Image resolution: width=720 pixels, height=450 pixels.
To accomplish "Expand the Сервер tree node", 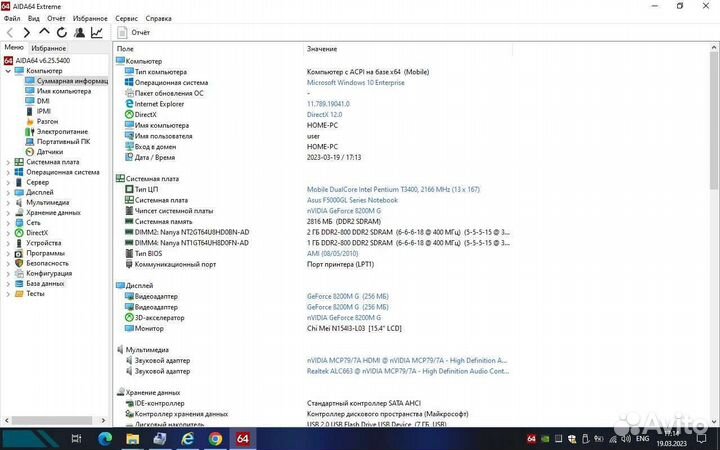I will (x=8, y=182).
